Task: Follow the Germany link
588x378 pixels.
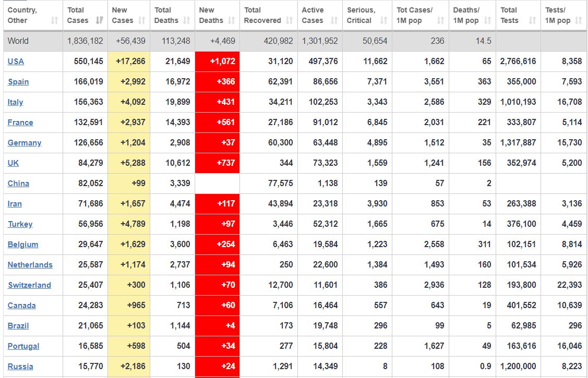Action: pos(25,143)
